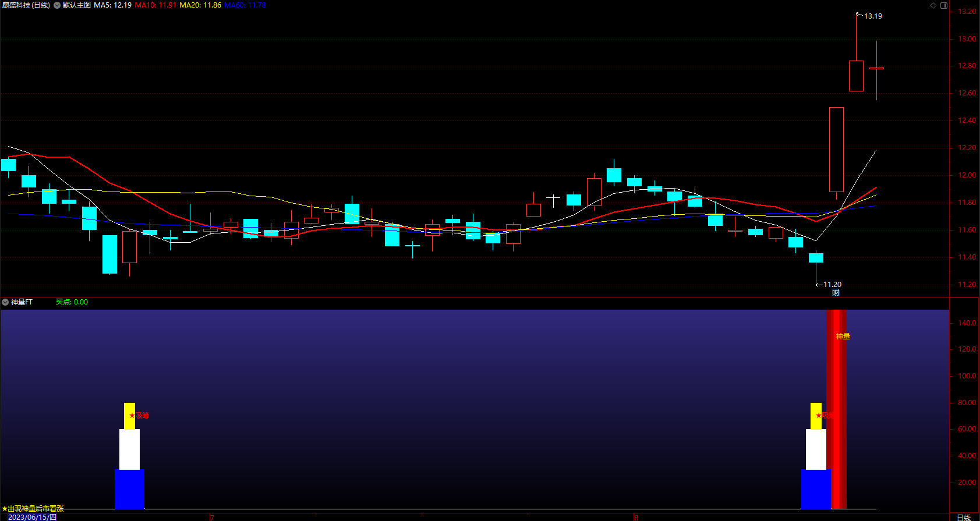980x521 pixels.
Task: Click the 11.20 low price marker
Action: pyautogui.click(x=832, y=285)
